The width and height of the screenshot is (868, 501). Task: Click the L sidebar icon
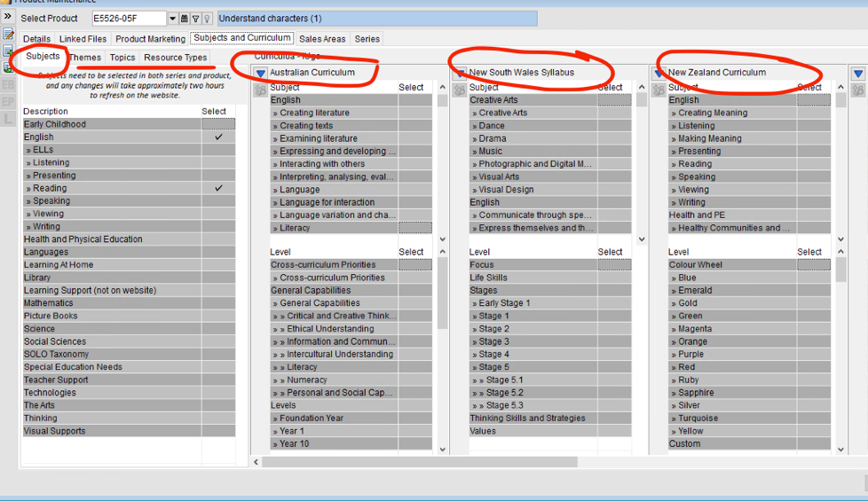pos(8,118)
